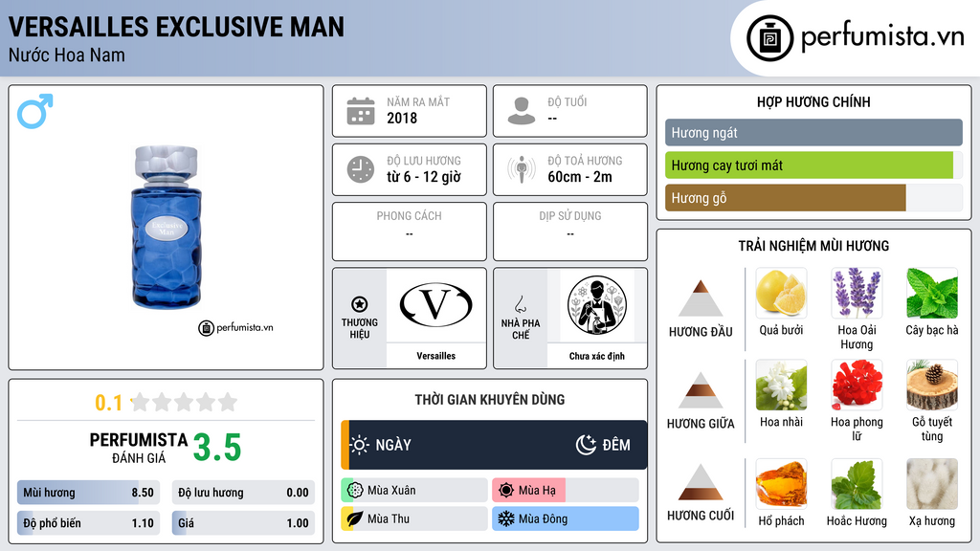Click the Mùa Thu season bar
Image resolution: width=980 pixels, height=551 pixels.
[x=414, y=518]
